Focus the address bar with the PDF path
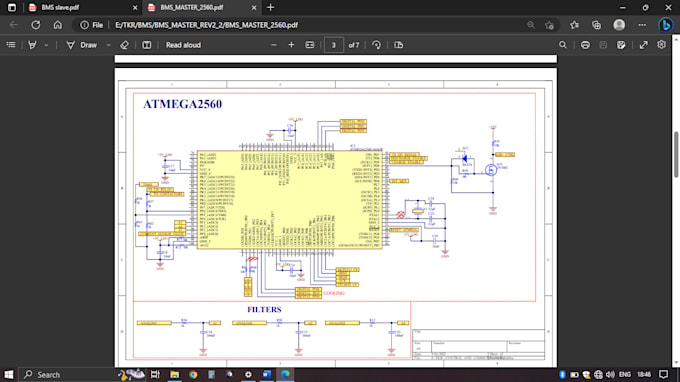The width and height of the screenshot is (680, 382). point(206,25)
